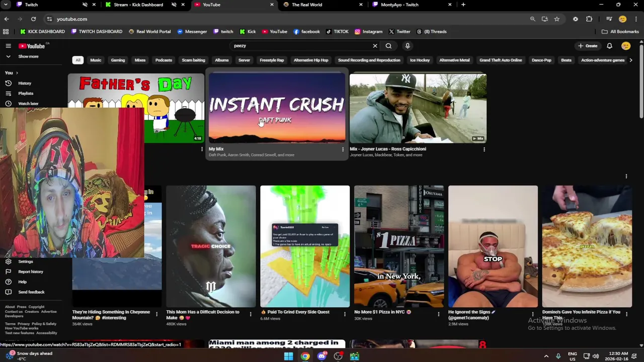644x362 pixels.
Task: Select the Ice Hockey filter chip
Action: [x=420, y=60]
